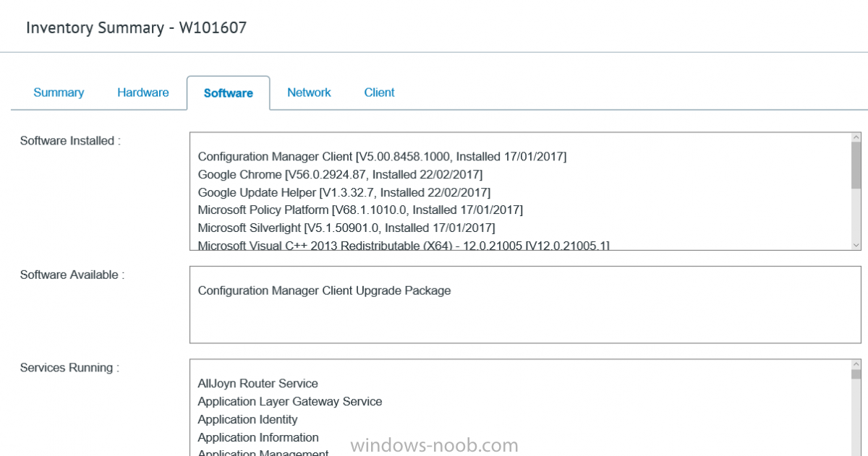Click the Software Installed label
The image size is (868, 456).
click(70, 141)
